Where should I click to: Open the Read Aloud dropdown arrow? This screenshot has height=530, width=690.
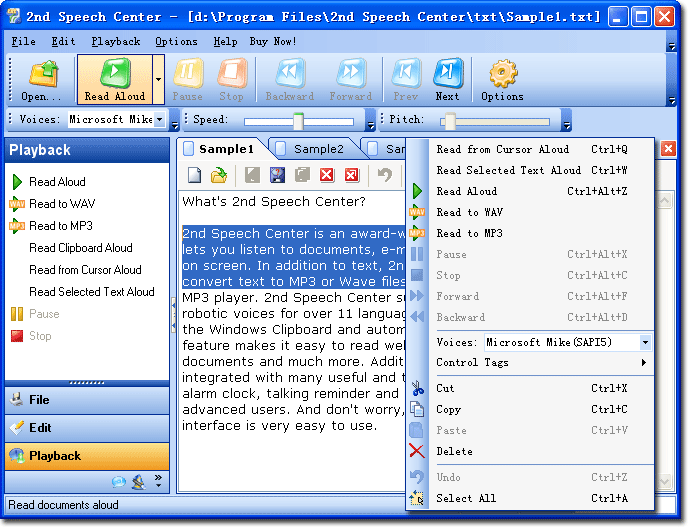tap(158, 79)
